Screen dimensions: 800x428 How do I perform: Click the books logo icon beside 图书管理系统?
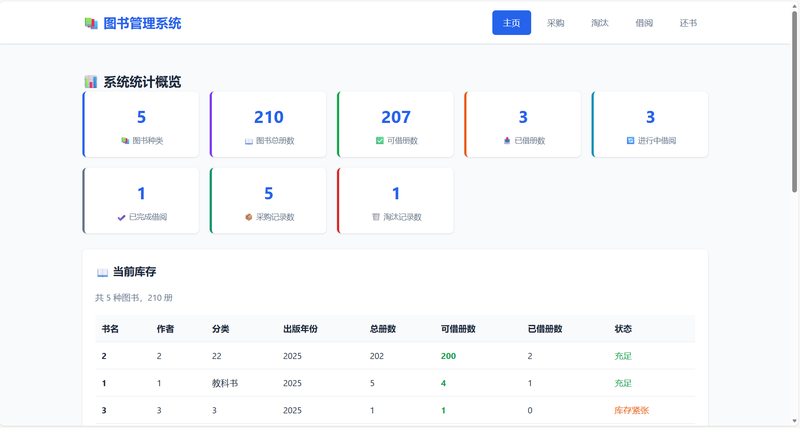91,23
